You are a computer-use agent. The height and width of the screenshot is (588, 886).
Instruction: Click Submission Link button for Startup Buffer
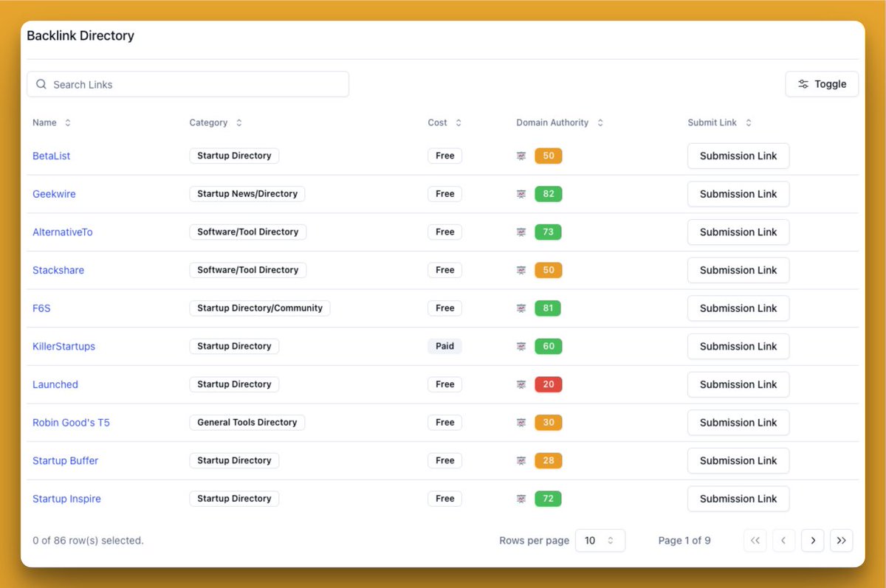[x=738, y=460]
